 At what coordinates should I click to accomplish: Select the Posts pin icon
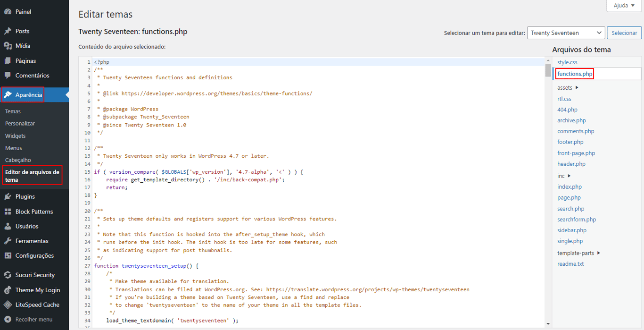[8, 31]
